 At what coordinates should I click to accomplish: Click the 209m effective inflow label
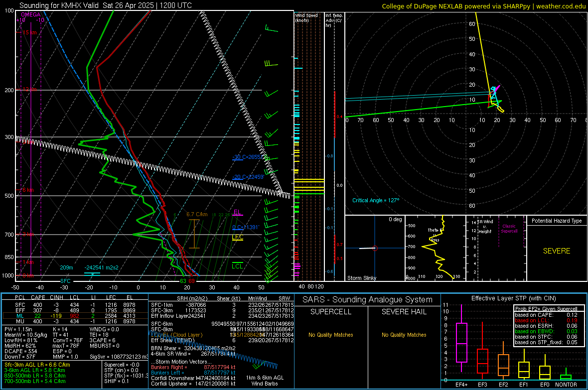pyautogui.click(x=66, y=267)
